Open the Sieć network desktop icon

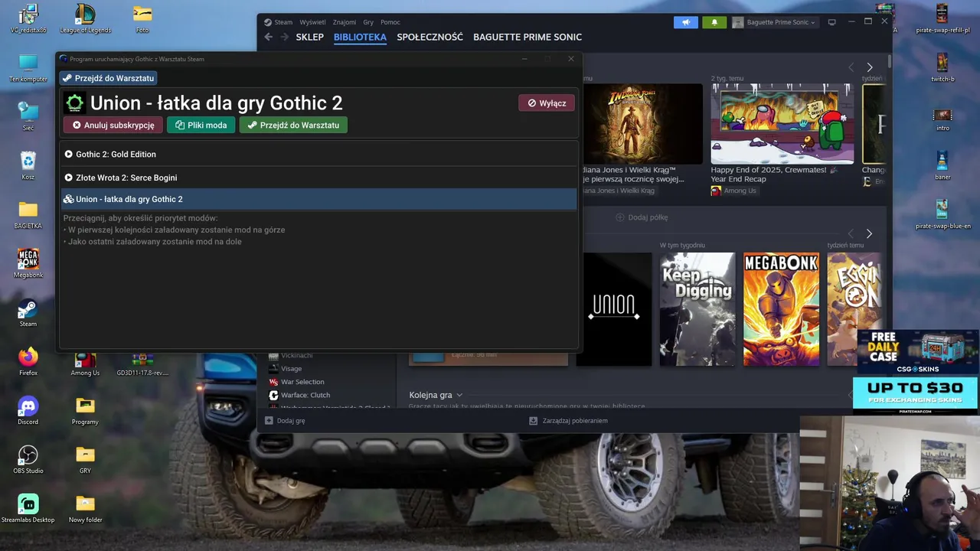(x=28, y=116)
